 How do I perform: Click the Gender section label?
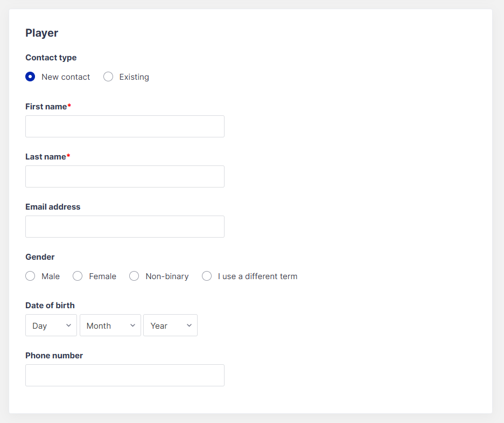[x=40, y=257]
